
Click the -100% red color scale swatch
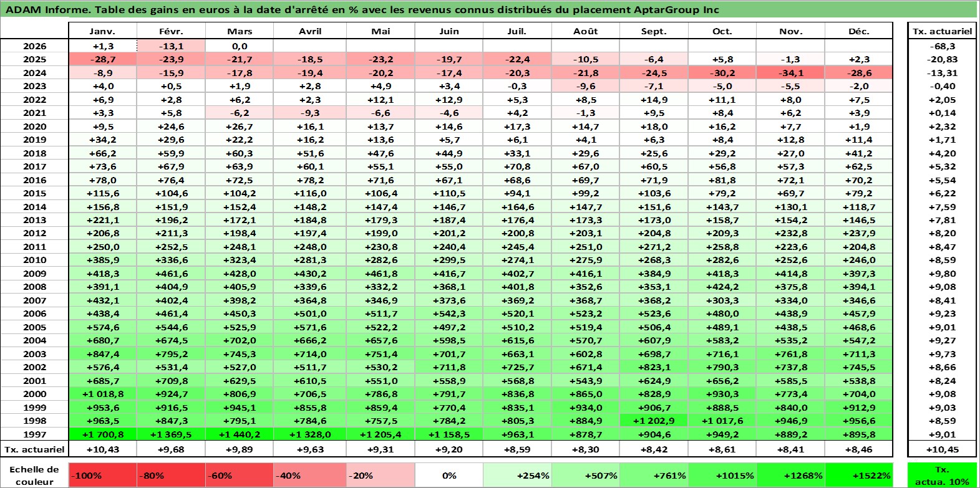[x=103, y=475]
